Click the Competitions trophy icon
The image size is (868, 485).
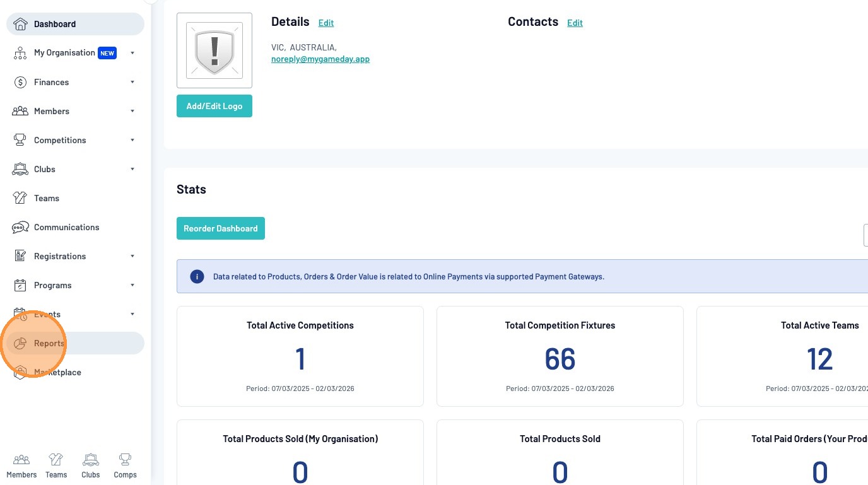tap(20, 140)
